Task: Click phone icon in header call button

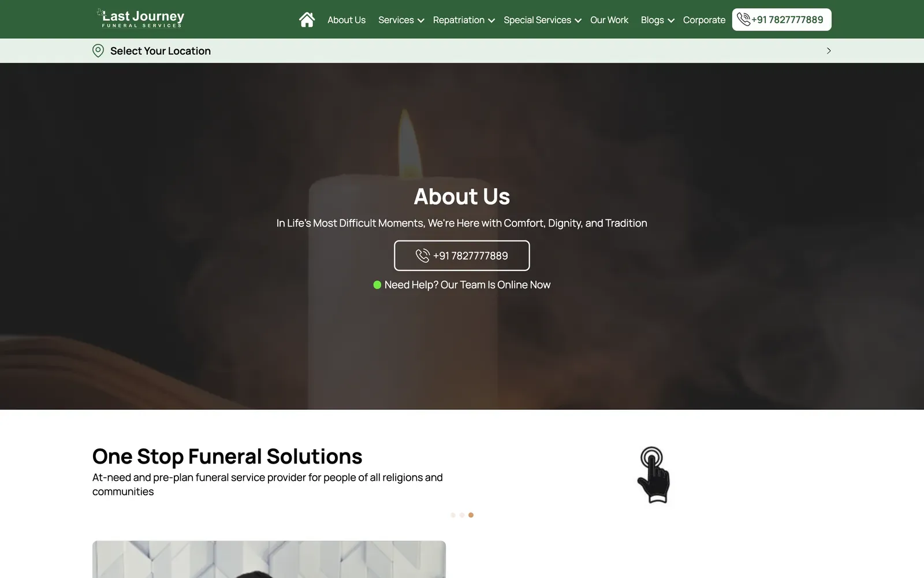Action: tap(743, 20)
